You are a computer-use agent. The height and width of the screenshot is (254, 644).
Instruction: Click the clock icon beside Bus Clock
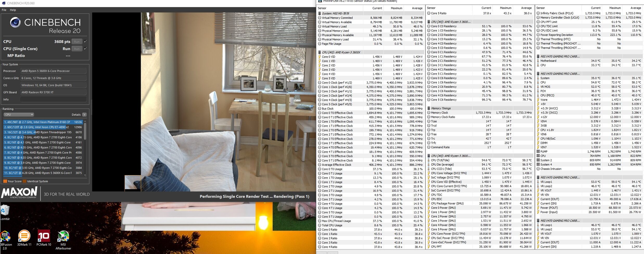point(320,109)
